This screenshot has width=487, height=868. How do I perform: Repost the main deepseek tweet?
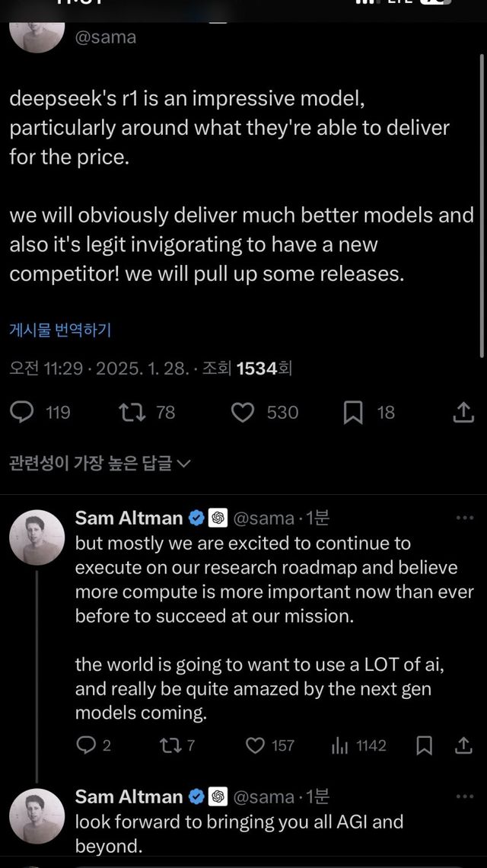(132, 413)
